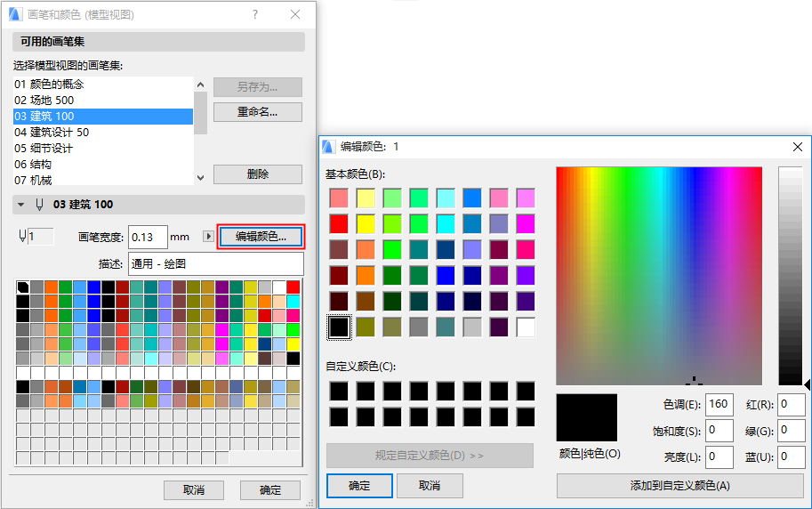Viewport: 812px width, 509px height.
Task: Open 编辑颜色 dialog button
Action: pyautogui.click(x=261, y=237)
